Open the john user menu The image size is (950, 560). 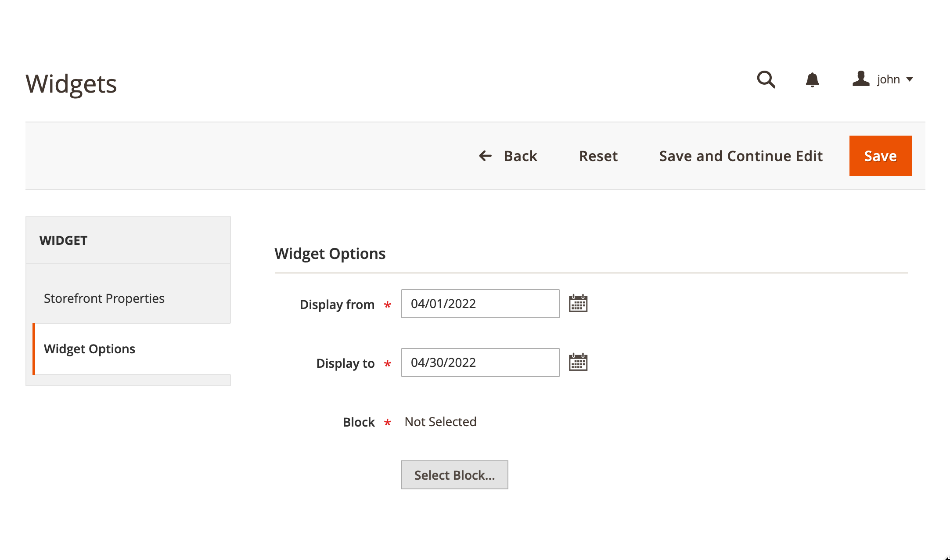click(888, 79)
